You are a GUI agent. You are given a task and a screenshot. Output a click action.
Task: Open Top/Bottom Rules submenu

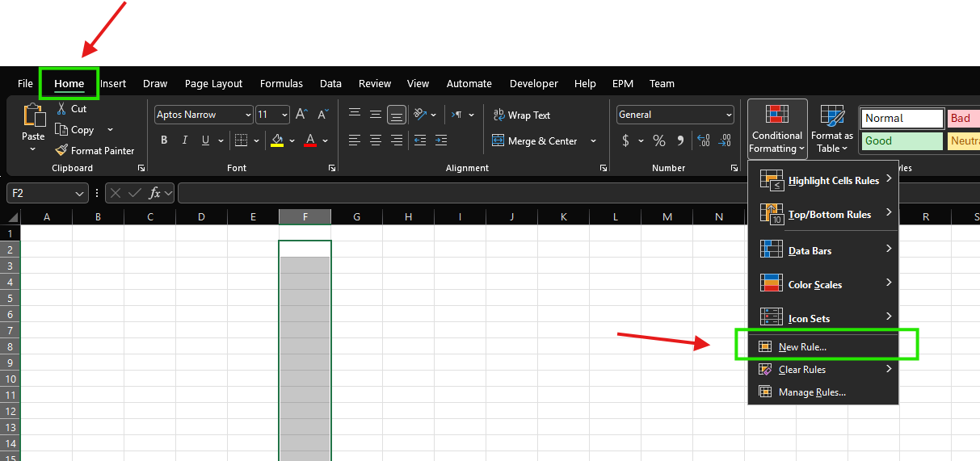pyautogui.click(x=823, y=214)
